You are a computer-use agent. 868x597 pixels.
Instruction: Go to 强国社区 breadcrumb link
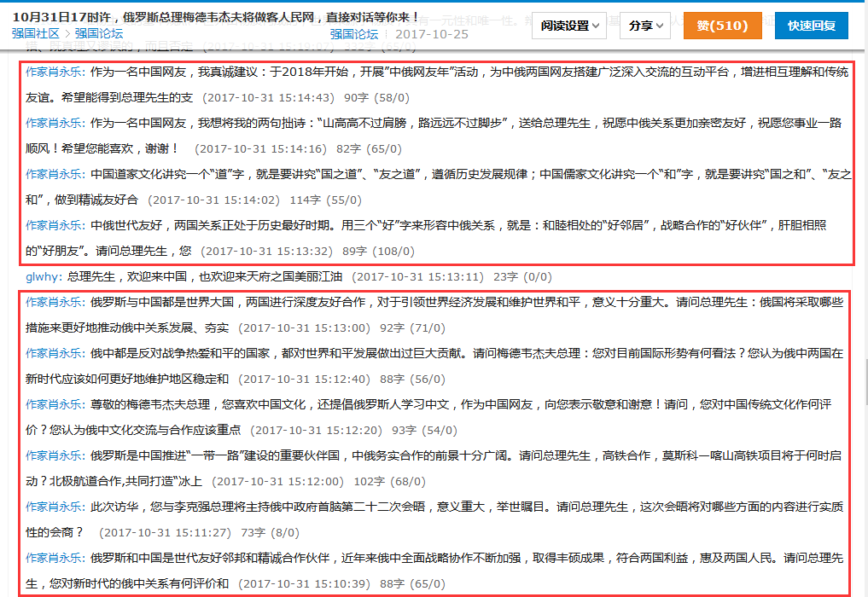tap(36, 33)
